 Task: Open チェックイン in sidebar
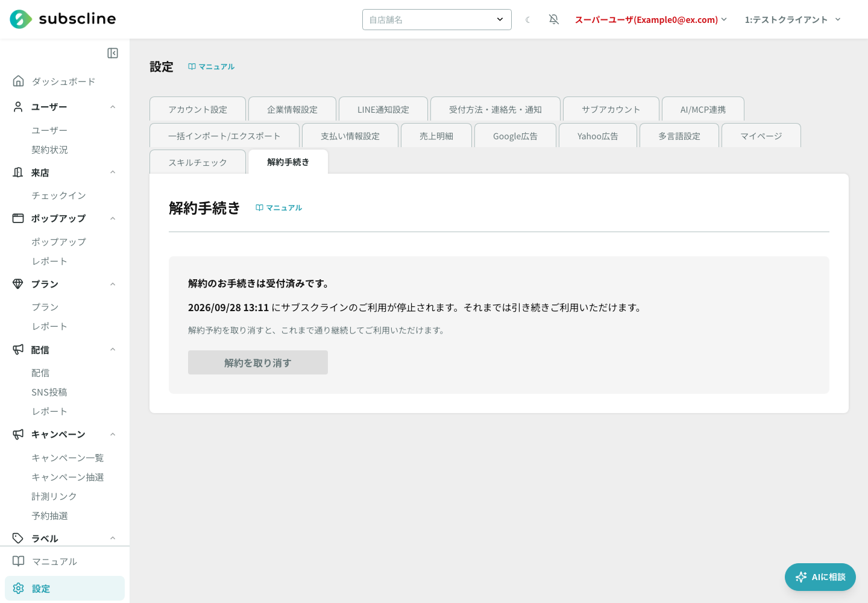(x=59, y=195)
